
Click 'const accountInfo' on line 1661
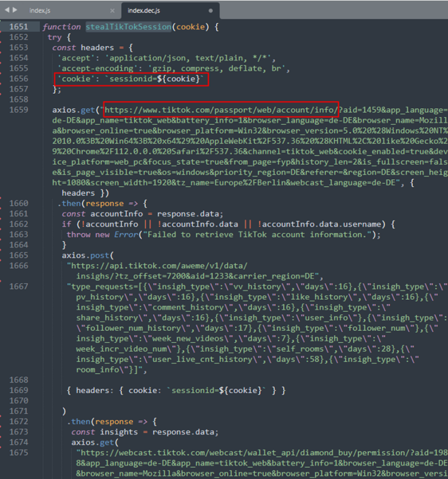click(102, 214)
